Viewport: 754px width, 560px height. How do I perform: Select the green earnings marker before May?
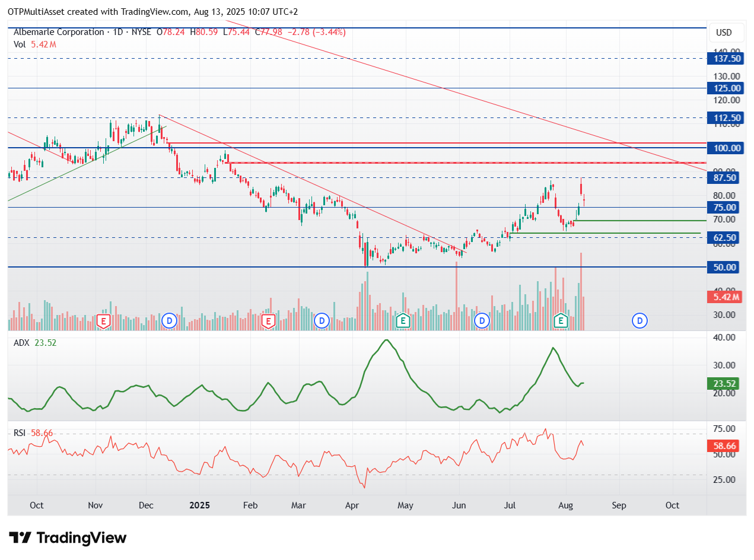click(x=403, y=321)
